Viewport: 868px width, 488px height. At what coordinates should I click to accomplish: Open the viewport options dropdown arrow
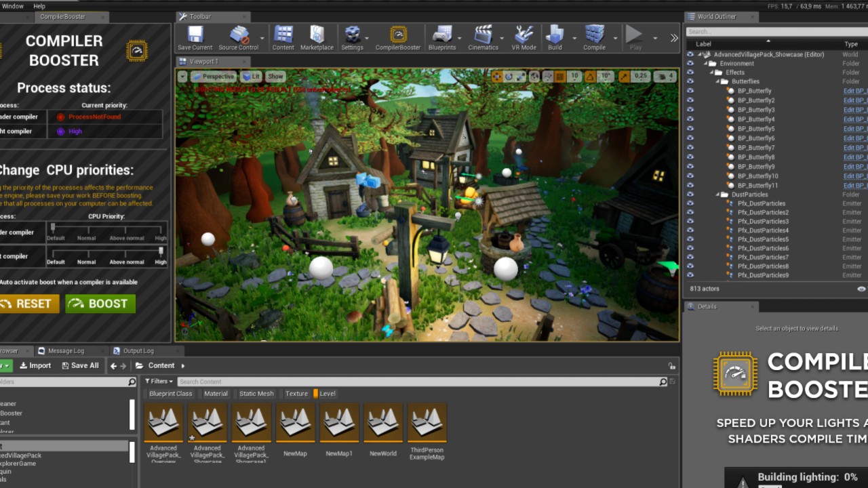[x=182, y=77]
